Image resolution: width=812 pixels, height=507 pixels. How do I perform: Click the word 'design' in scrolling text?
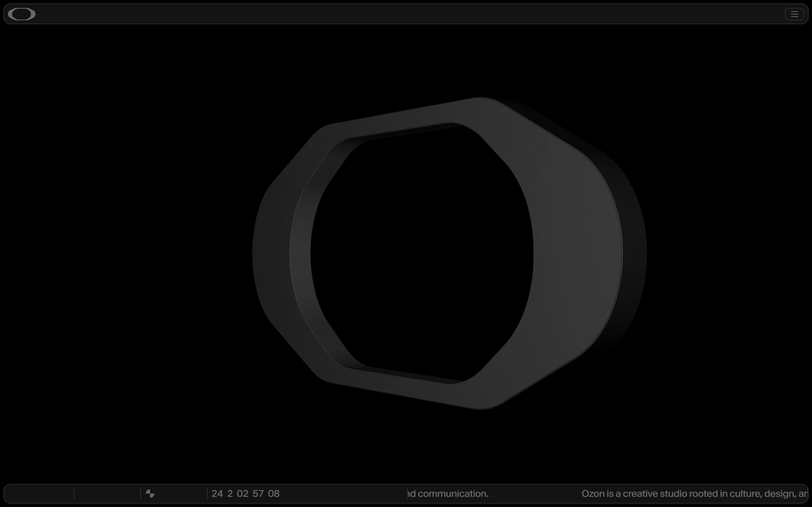(x=778, y=493)
